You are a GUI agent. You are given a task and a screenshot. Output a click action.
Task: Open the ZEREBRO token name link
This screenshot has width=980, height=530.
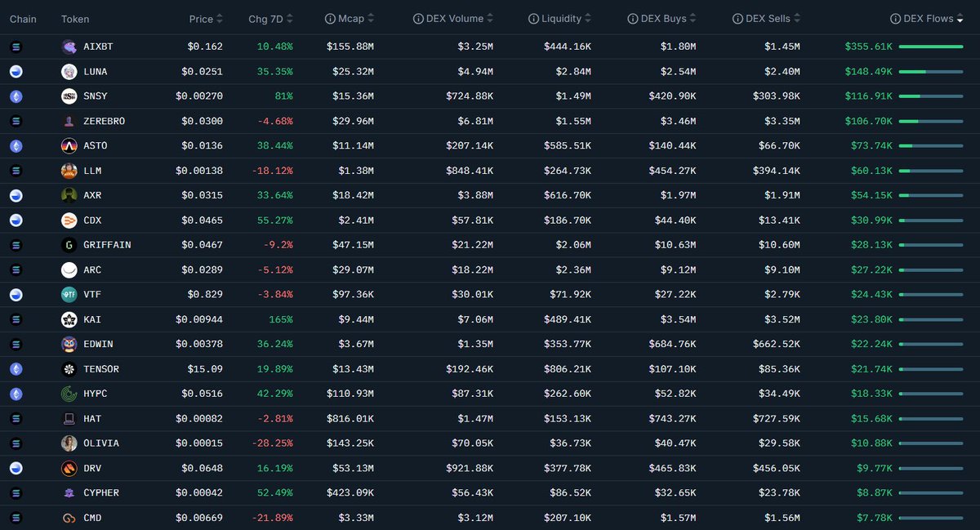coord(104,122)
